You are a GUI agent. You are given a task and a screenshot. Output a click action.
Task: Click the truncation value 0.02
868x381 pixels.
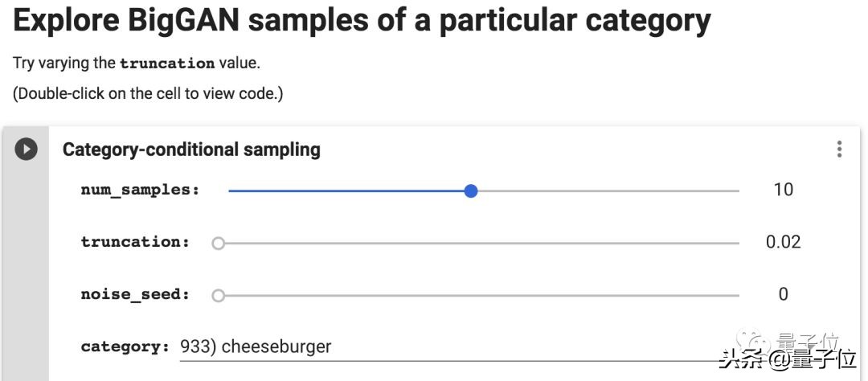point(783,242)
